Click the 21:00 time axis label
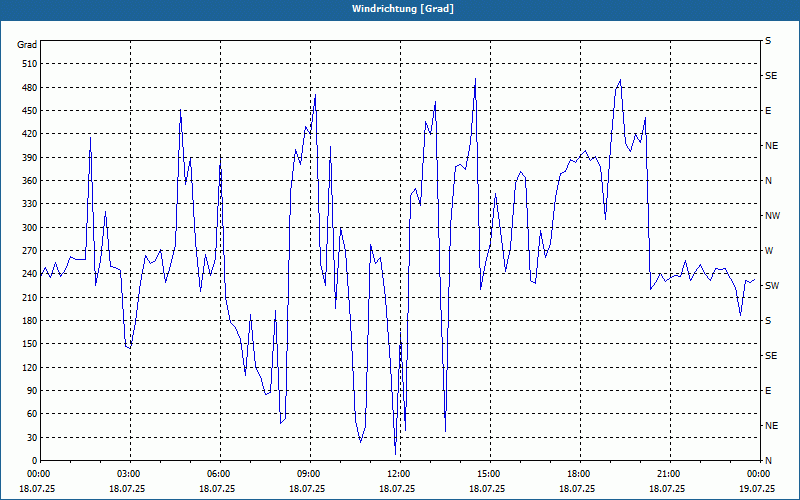This screenshot has width=800, height=500. tap(667, 474)
